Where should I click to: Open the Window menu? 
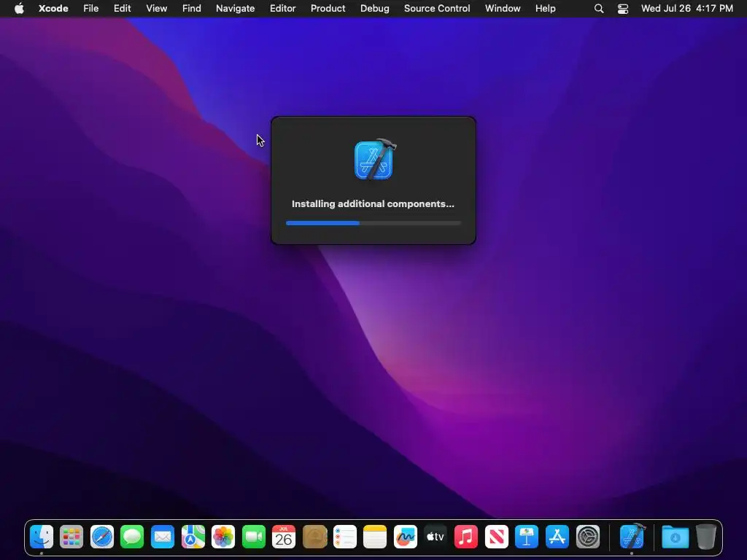pos(503,9)
